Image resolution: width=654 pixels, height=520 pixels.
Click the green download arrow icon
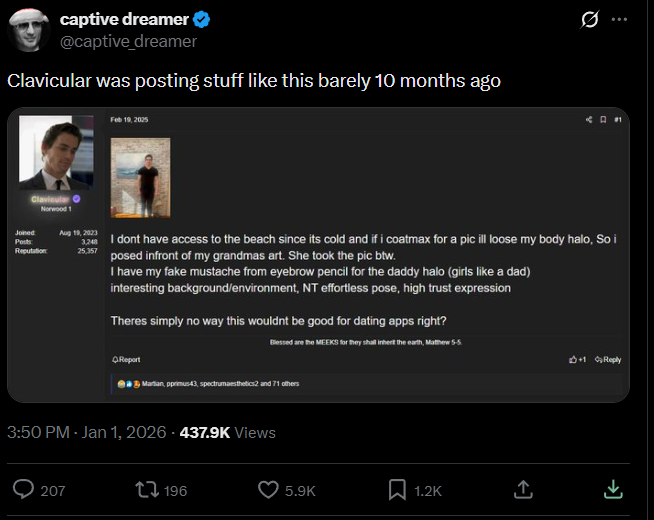pos(614,489)
